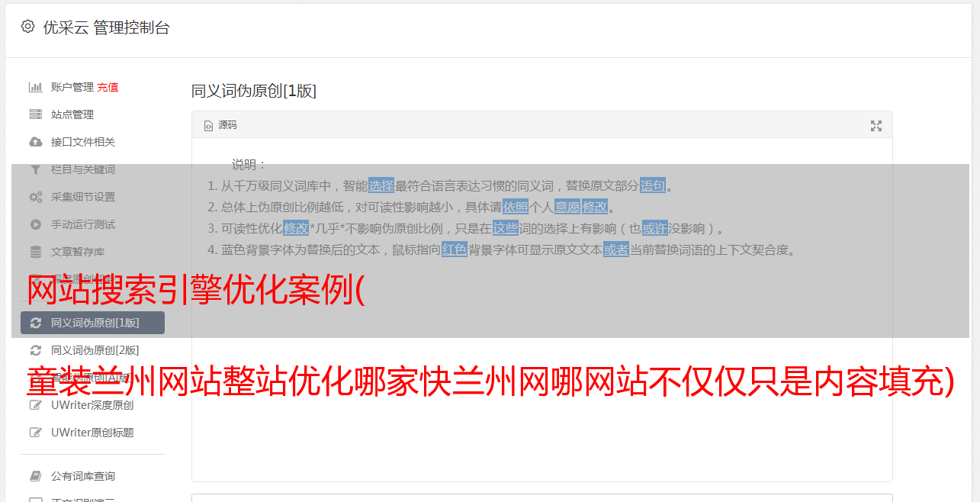The image size is (980, 502).
Task: Open UWriter原创标题 in the sidebar
Action: click(x=92, y=433)
